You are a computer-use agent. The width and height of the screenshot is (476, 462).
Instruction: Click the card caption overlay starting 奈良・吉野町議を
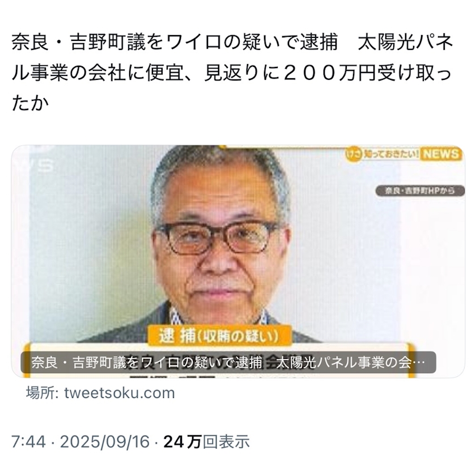tap(228, 363)
